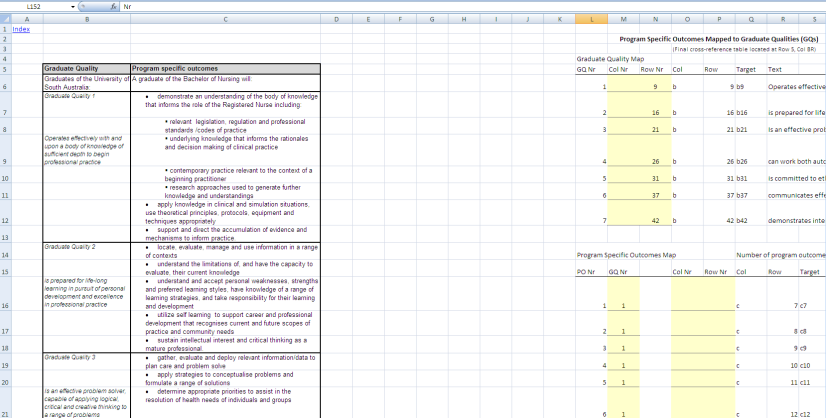Select column H header
The image size is (826, 418).
coord(464,20)
